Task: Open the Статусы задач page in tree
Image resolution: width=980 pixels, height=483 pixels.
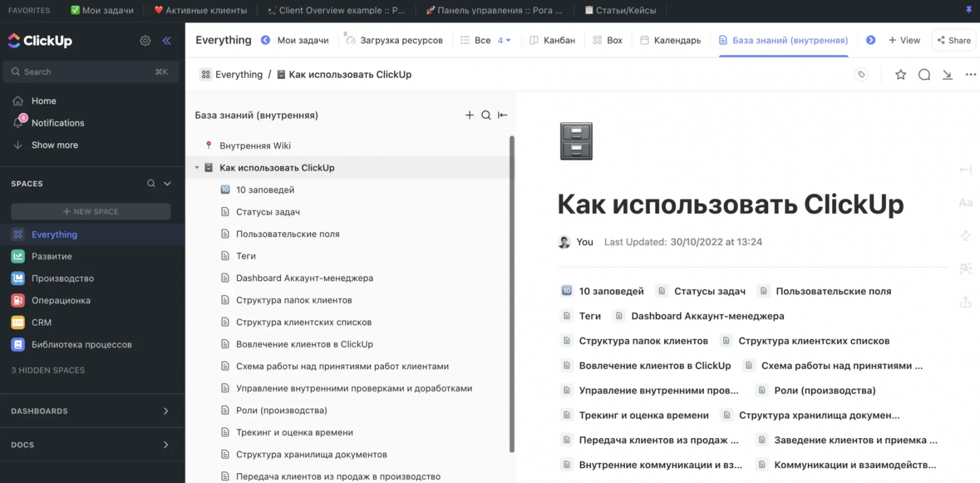Action: 268,212
